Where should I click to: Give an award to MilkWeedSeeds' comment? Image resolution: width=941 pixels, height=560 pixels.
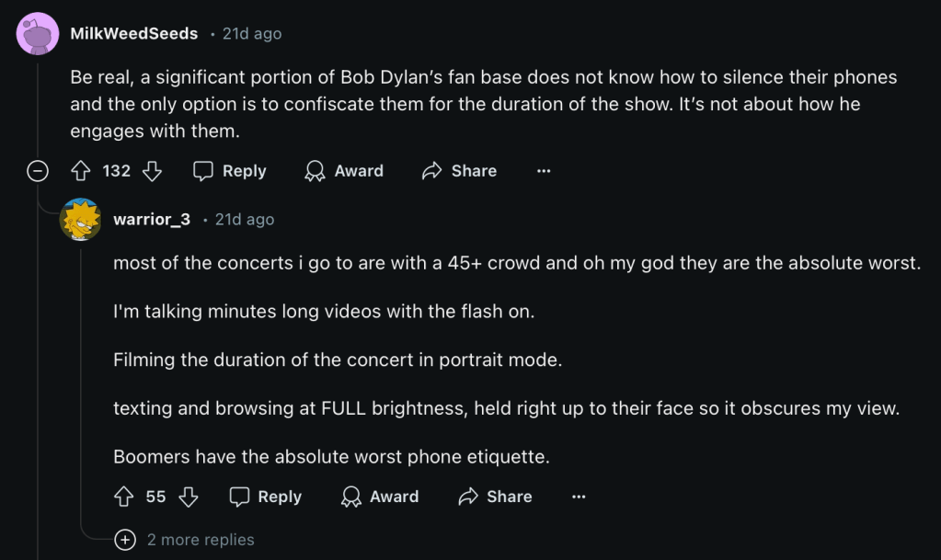(344, 171)
